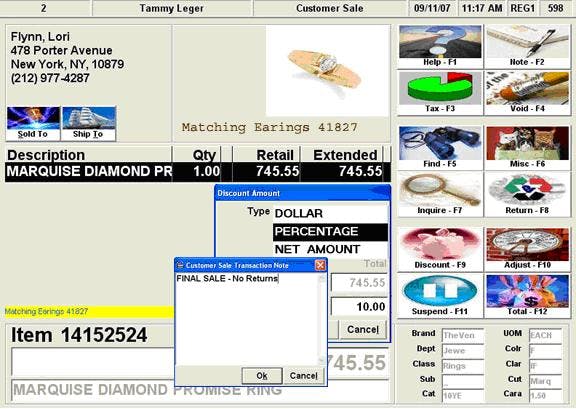Click the customer phone (212) 977-4287
Screen dimensions: 576x409
[50, 78]
